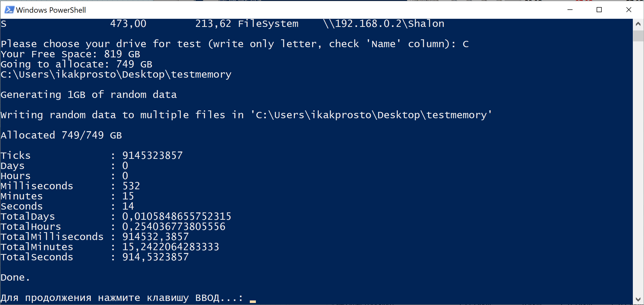This screenshot has height=305, width=644.
Task: Maximize the Windows PowerShell window
Action: (599, 10)
